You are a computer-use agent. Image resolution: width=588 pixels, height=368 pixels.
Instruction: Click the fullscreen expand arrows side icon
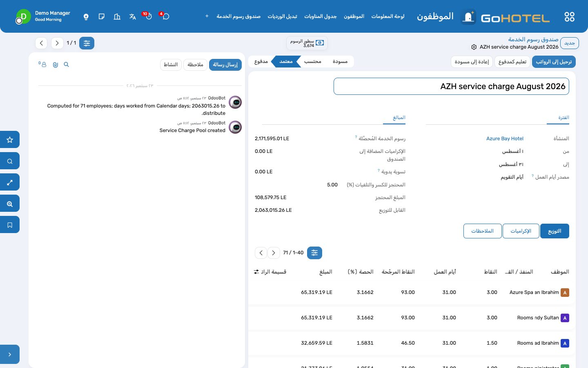pos(10,182)
